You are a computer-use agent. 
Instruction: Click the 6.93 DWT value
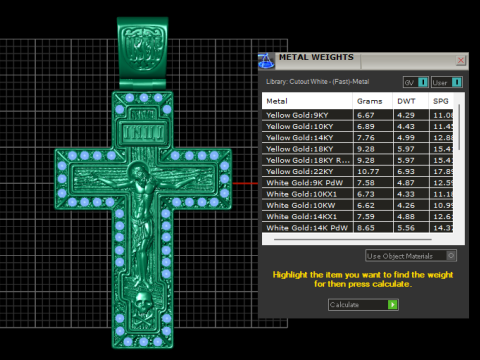coord(406,172)
